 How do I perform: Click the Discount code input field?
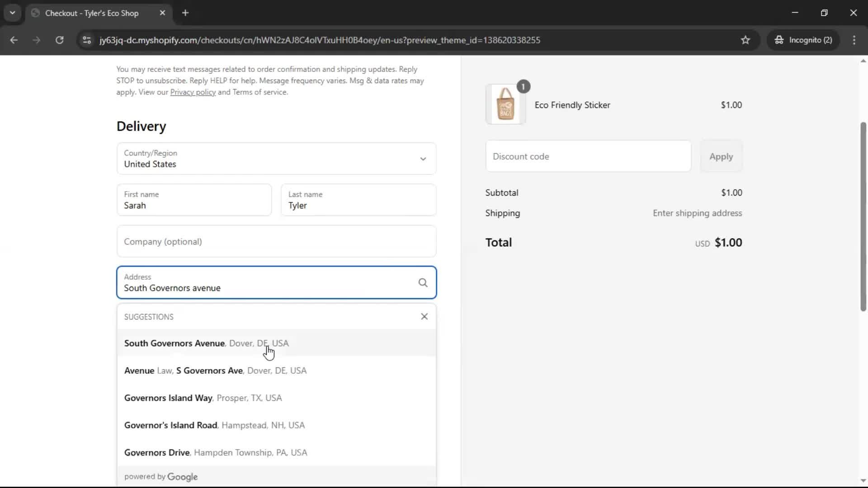[588, 156]
